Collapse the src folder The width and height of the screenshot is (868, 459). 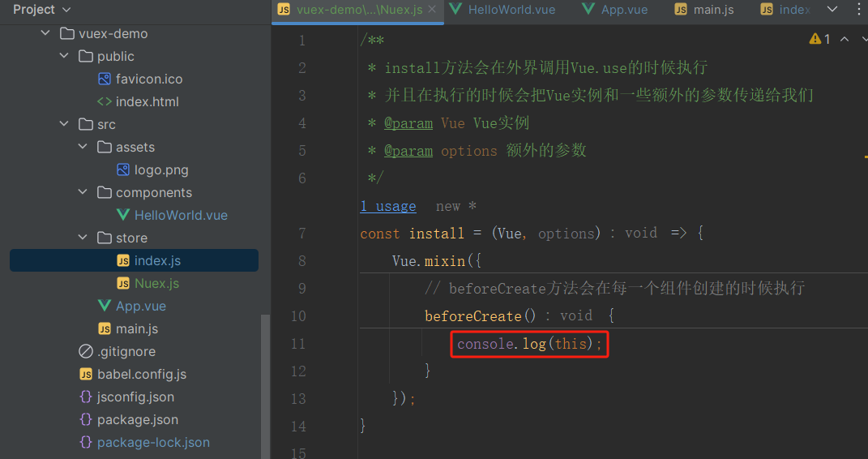(64, 125)
